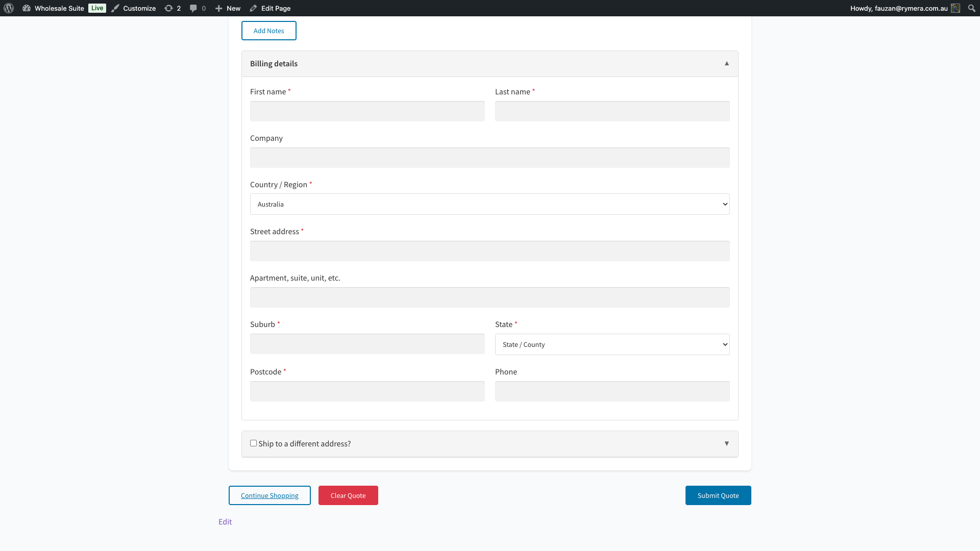Open the Country / Region dropdown
Screen dimensions: 980x551
(489, 204)
